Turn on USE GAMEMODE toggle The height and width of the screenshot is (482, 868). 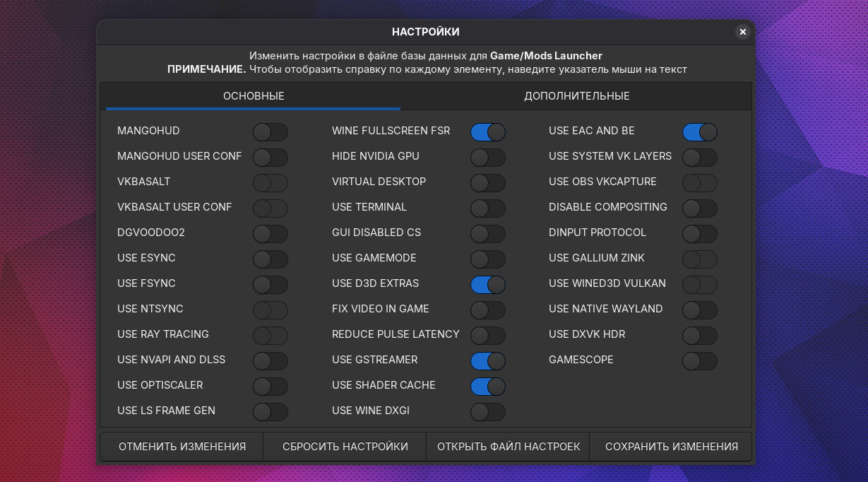coord(487,259)
